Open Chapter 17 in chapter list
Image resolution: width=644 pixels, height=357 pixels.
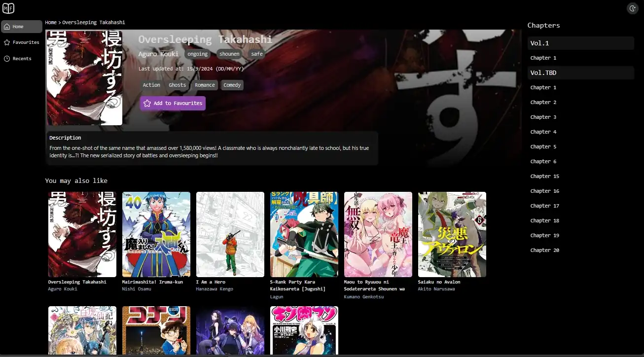point(545,206)
